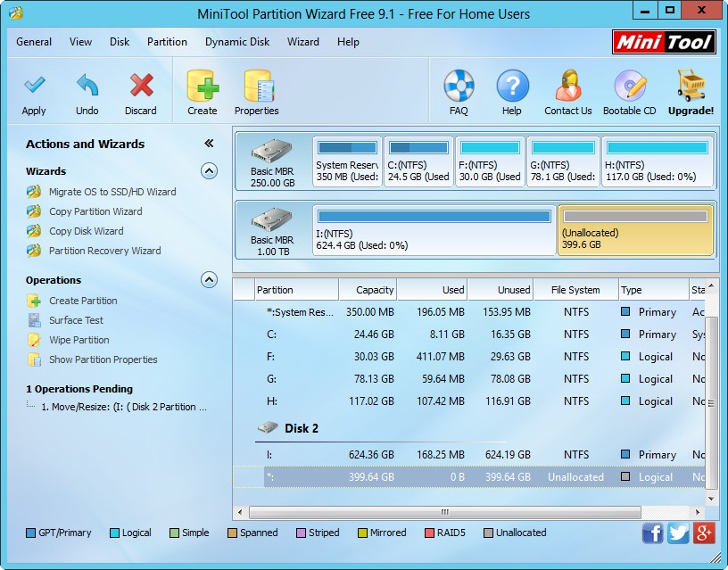Click the partition list horizontal scrollbar
Screen dimensions: 728x570
click(x=443, y=513)
